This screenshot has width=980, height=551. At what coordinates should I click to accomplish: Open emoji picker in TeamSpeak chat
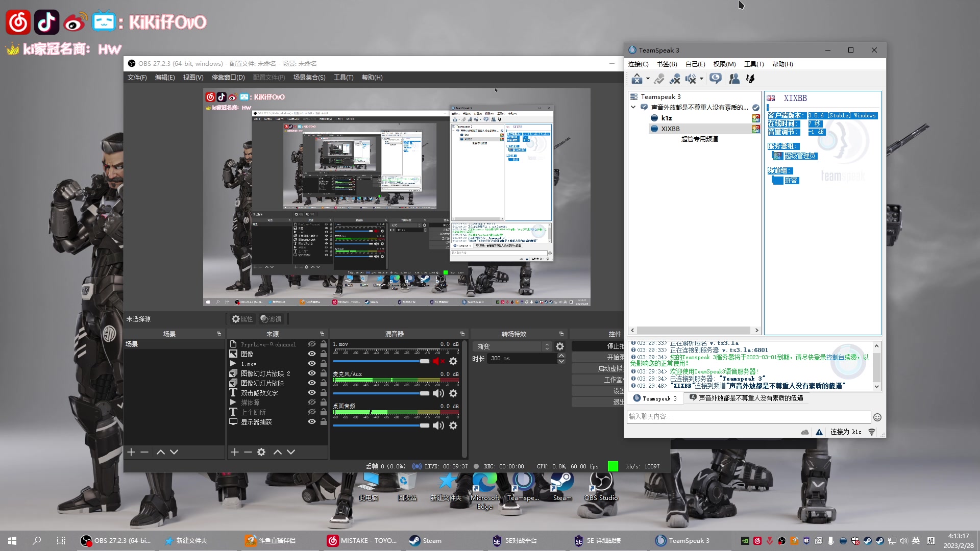[x=877, y=417]
